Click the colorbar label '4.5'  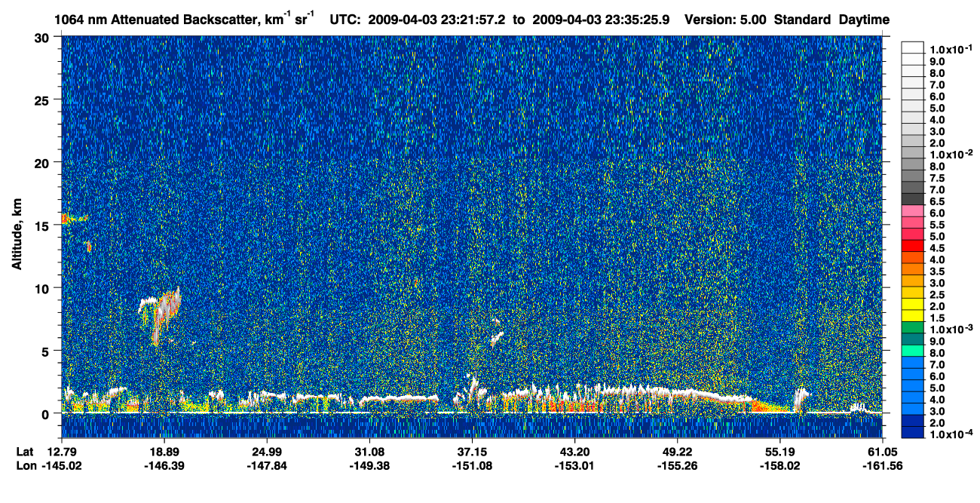(939, 248)
